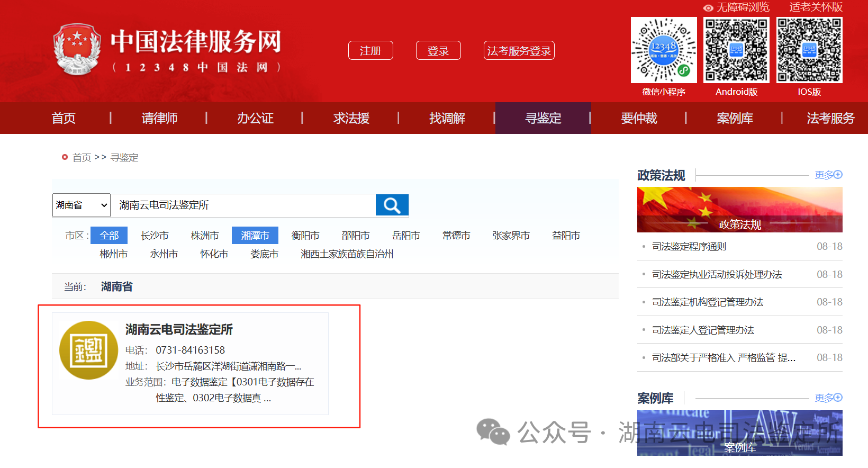Select the 永州市 city filter
The height and width of the screenshot is (468, 868).
[164, 254]
